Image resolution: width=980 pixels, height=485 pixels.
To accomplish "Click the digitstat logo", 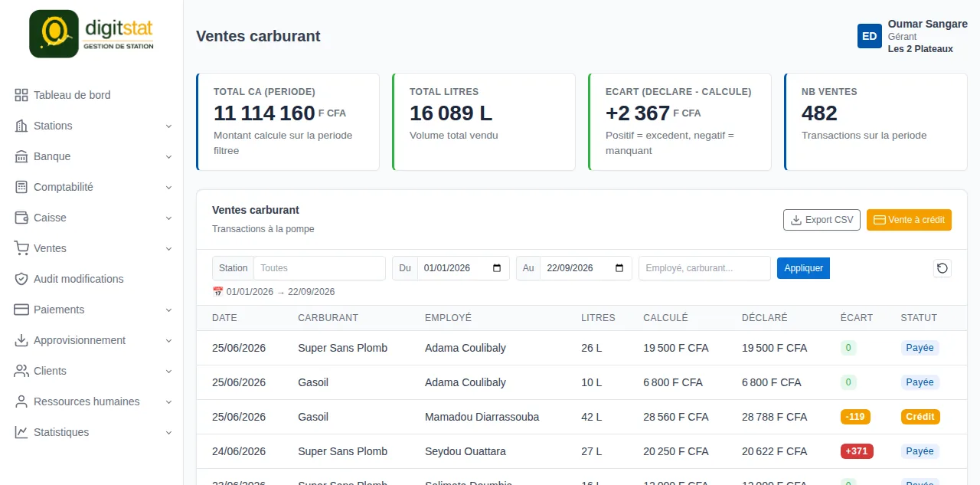I will point(92,34).
